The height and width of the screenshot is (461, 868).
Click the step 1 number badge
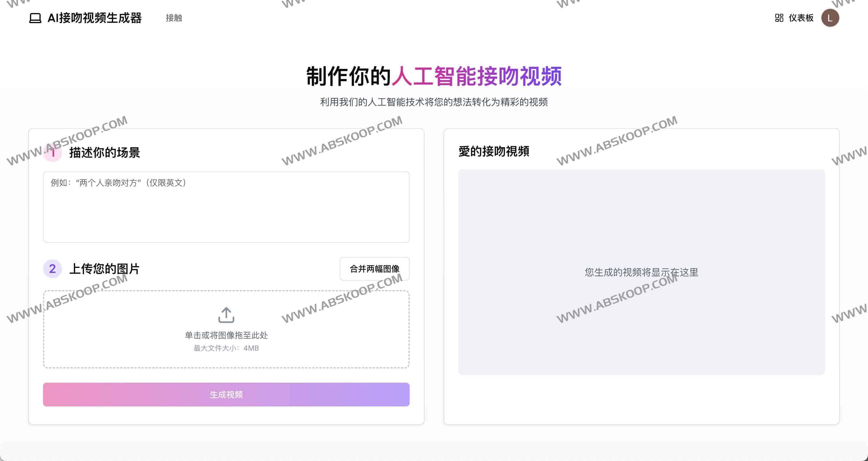point(53,153)
